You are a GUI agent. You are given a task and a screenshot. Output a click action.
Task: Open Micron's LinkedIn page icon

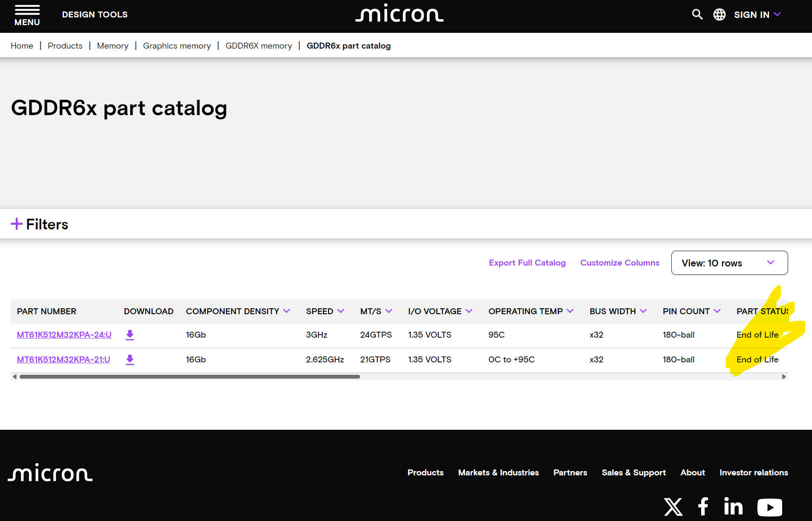click(733, 507)
